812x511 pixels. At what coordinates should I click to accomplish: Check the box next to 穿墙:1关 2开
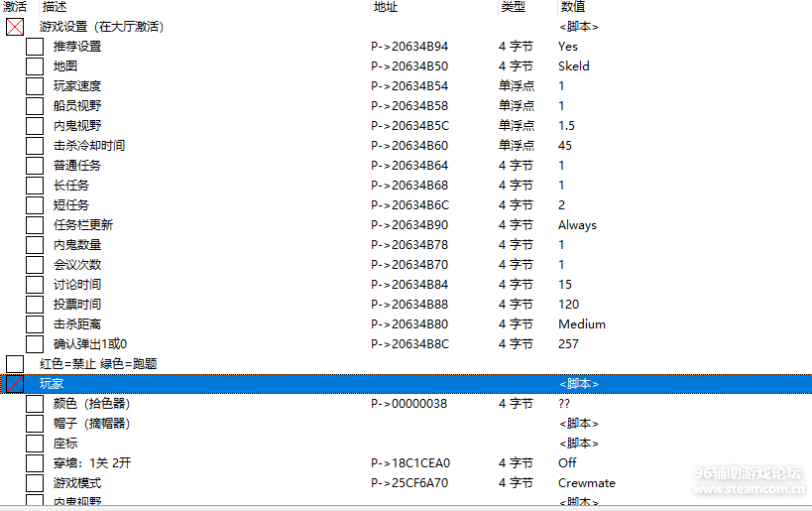click(35, 463)
